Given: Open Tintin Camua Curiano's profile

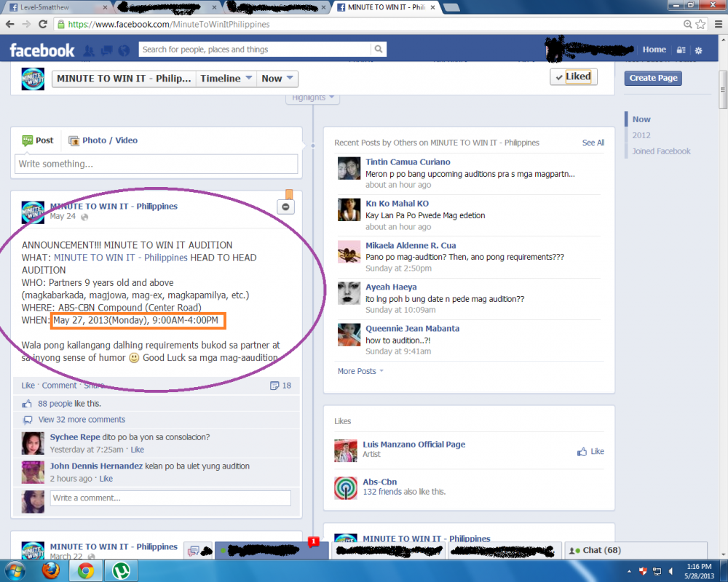Looking at the screenshot, I should [408, 162].
